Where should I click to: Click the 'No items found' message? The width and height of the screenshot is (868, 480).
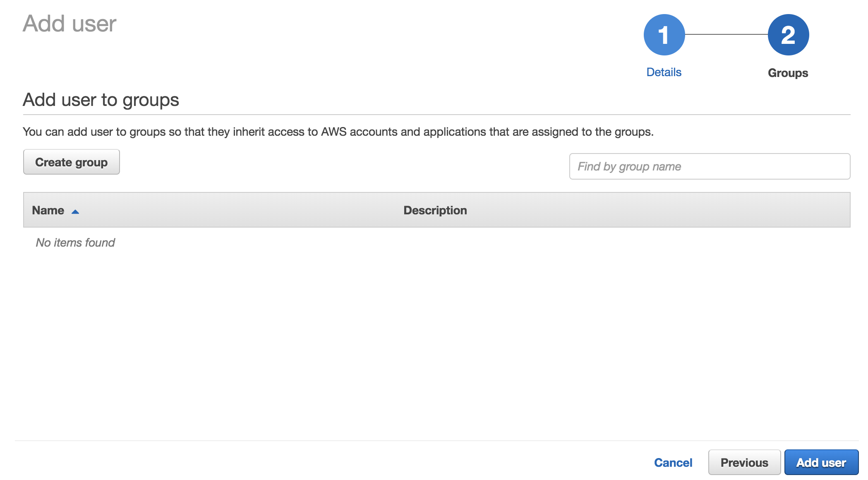pos(75,242)
